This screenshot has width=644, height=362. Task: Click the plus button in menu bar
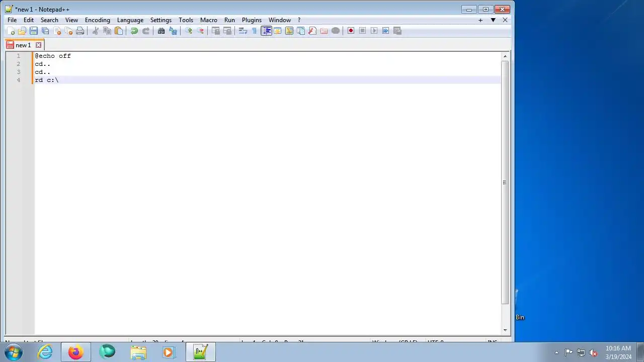(x=480, y=20)
